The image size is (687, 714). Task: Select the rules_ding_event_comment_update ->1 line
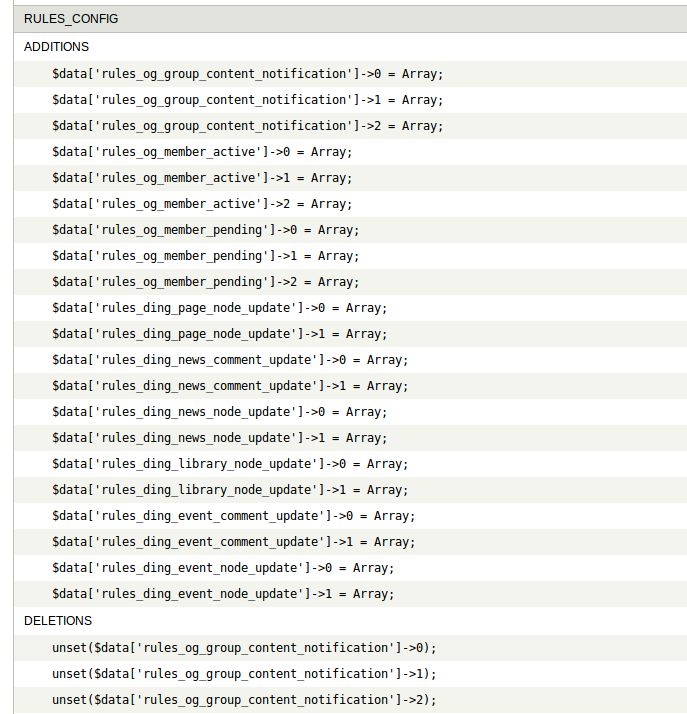(x=234, y=541)
